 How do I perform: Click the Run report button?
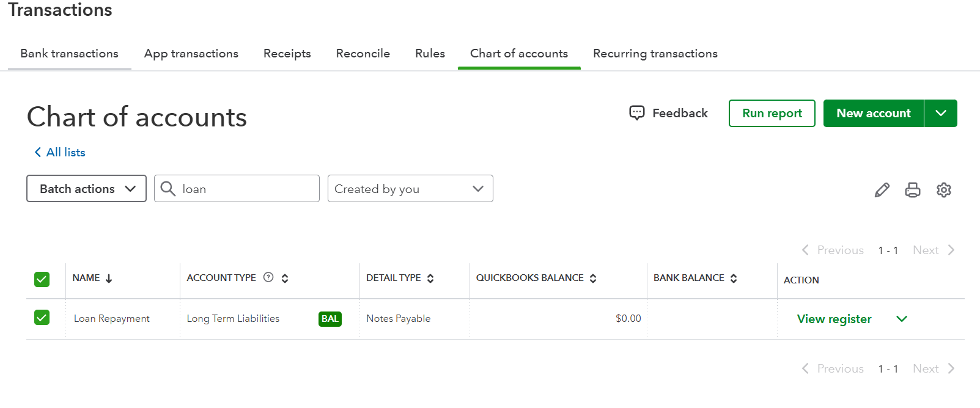point(772,113)
